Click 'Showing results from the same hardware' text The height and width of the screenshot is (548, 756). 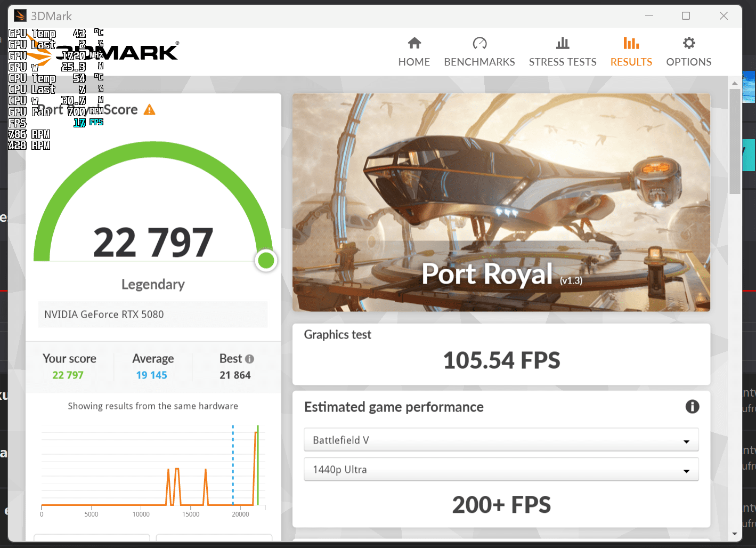click(153, 406)
